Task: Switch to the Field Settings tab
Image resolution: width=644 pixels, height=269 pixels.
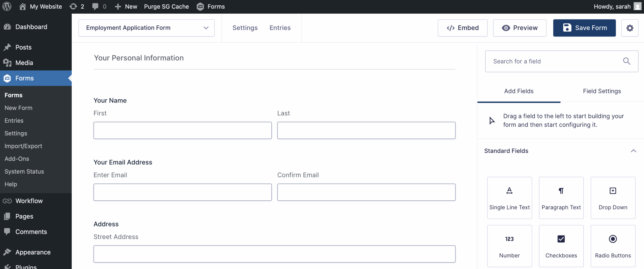Action: (x=602, y=91)
